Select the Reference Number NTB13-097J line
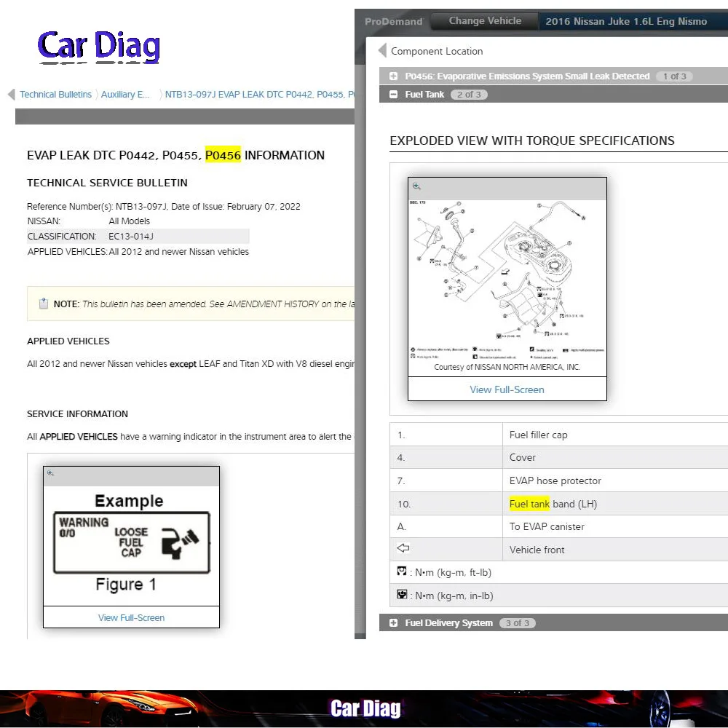This screenshot has height=728, width=728. (163, 206)
